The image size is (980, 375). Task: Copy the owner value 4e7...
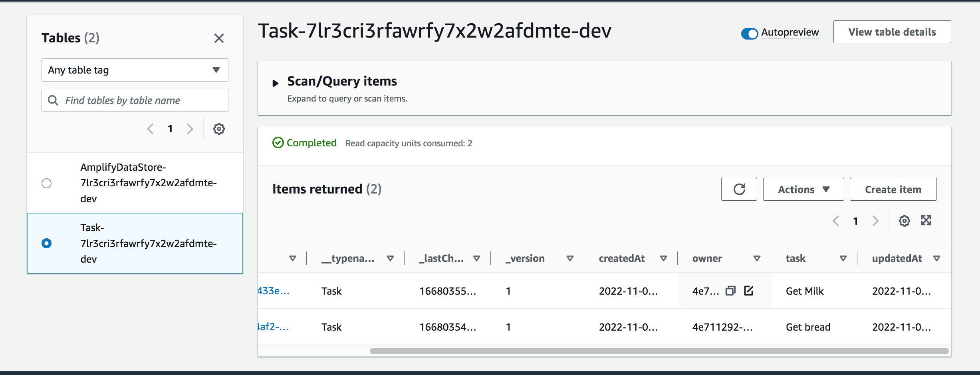click(x=730, y=291)
